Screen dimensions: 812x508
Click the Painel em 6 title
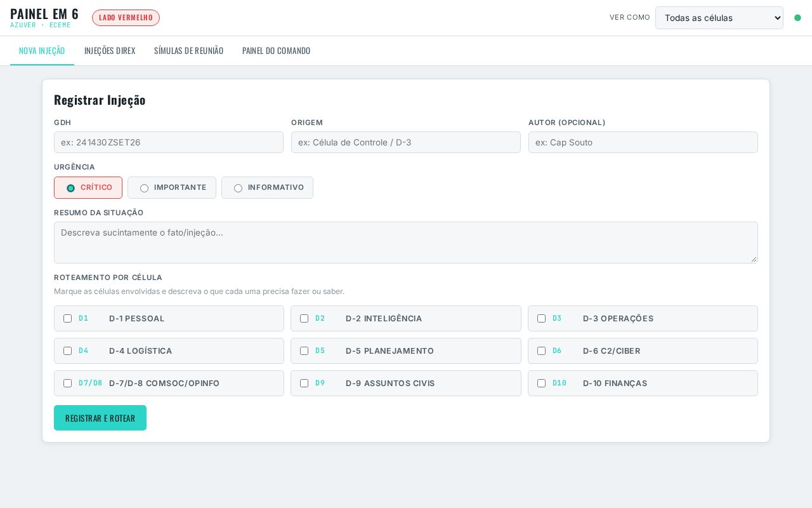44,14
